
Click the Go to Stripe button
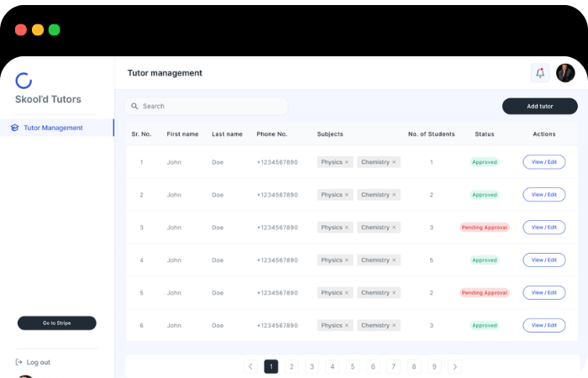[57, 323]
